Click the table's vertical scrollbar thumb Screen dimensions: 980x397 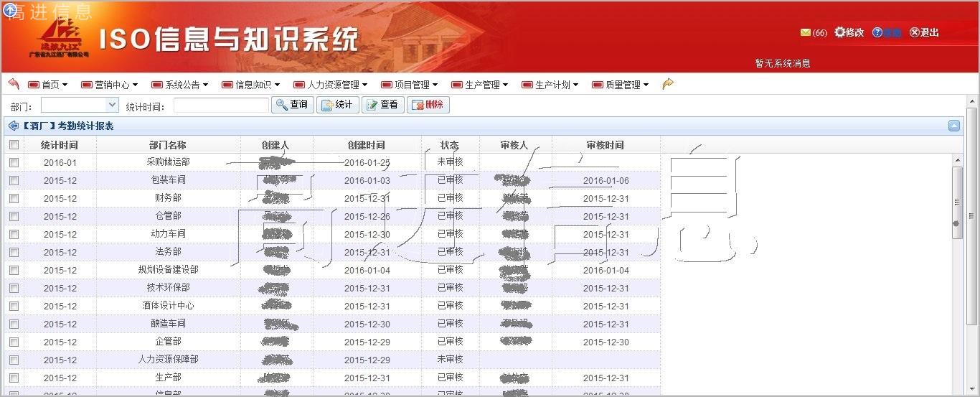point(957,202)
